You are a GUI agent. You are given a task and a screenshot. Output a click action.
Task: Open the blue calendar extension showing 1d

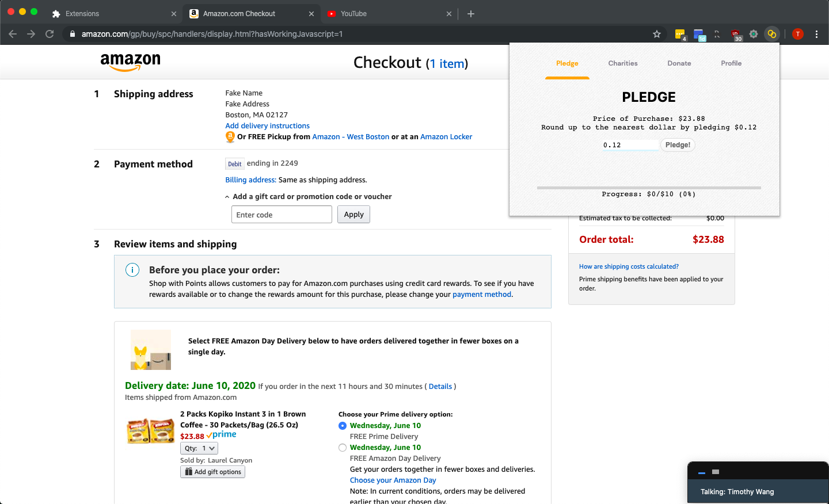tap(699, 35)
